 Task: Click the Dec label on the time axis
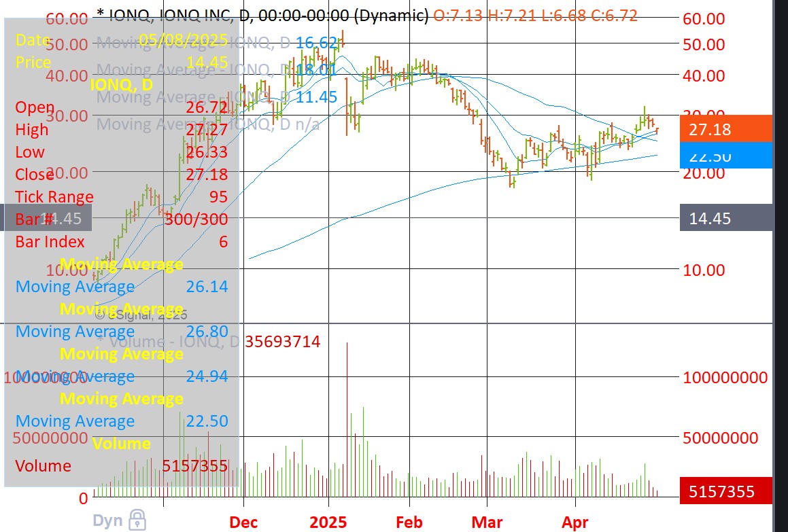point(243,522)
